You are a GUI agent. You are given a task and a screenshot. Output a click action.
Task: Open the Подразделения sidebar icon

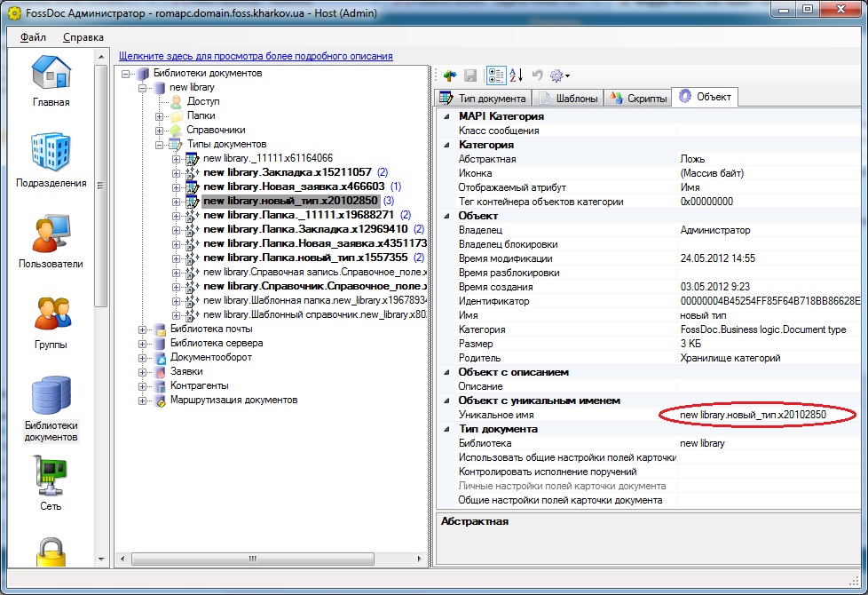51,161
